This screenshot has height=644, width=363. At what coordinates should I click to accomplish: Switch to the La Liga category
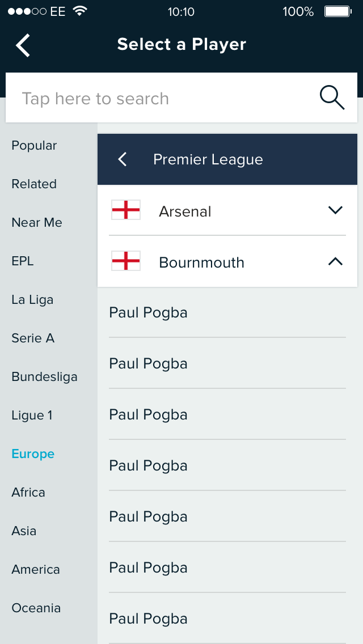click(32, 300)
